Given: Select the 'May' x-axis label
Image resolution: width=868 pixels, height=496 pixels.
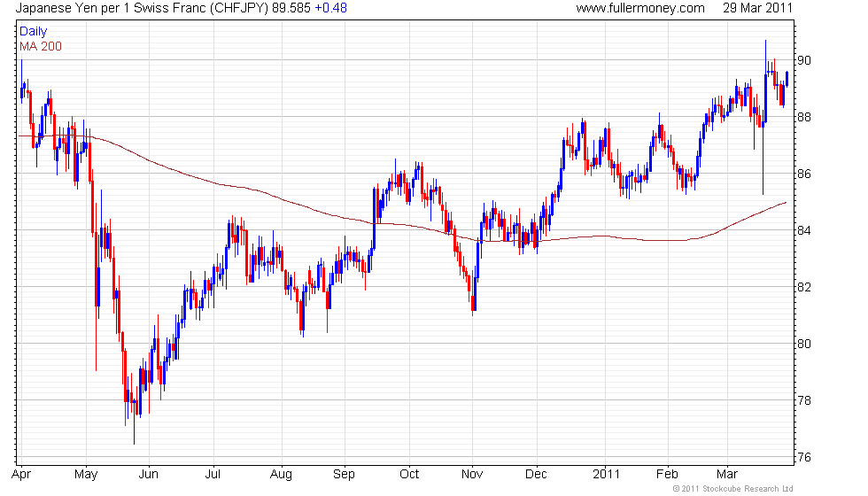Looking at the screenshot, I should click(86, 475).
